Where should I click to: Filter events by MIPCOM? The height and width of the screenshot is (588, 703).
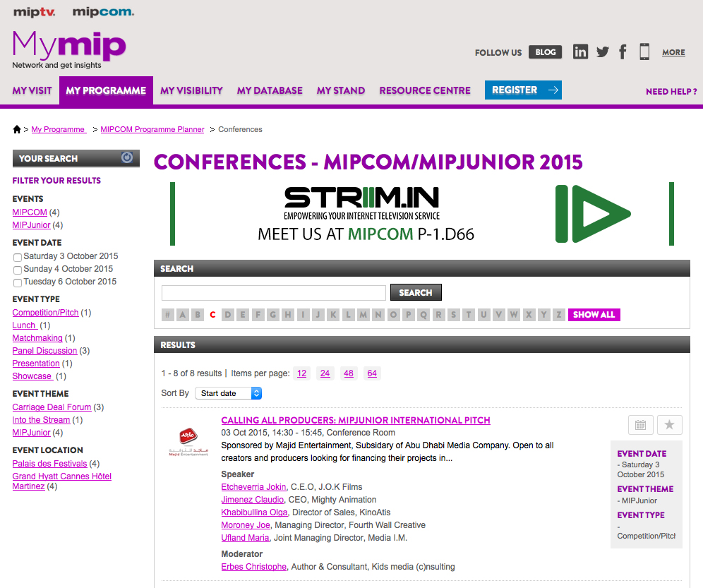pos(30,212)
